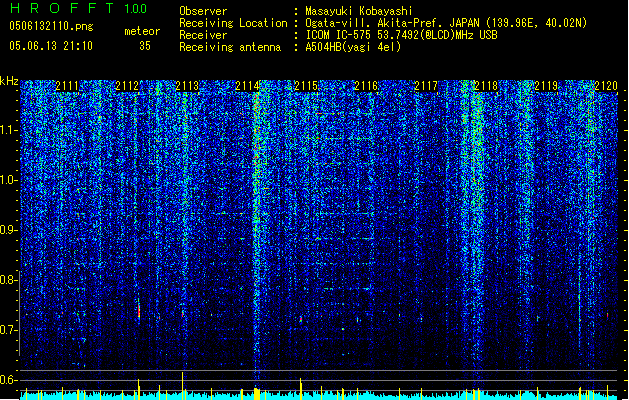
Task: Click the 0.9 kHz axis tick label
Action: (9, 230)
